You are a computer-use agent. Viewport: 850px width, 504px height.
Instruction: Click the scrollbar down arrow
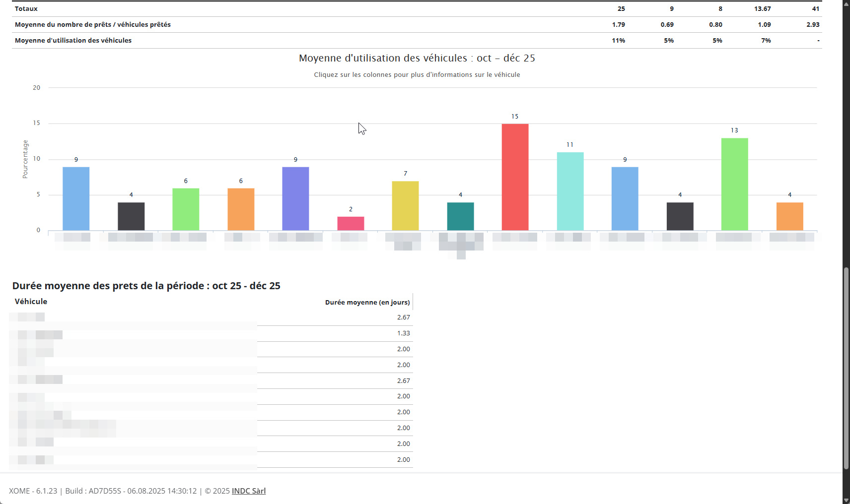point(846,500)
